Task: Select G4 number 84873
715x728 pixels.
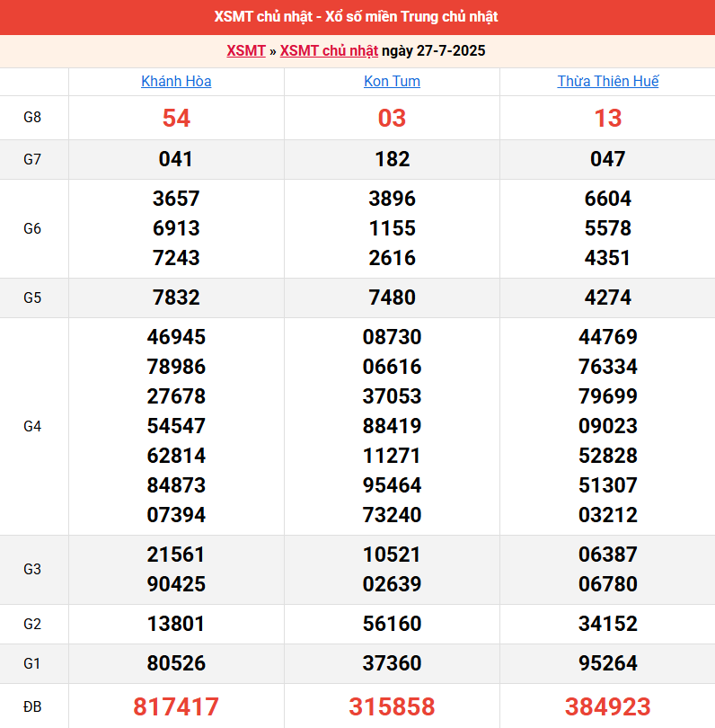Action: pos(176,485)
